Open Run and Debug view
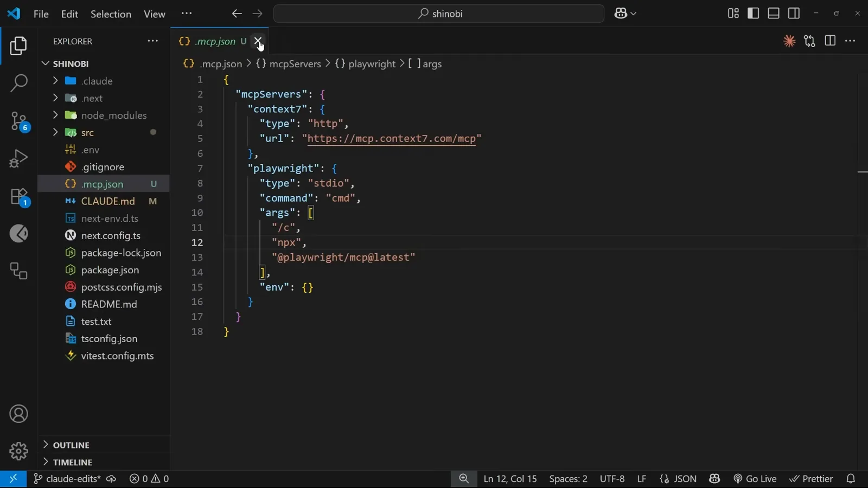 coord(18,158)
